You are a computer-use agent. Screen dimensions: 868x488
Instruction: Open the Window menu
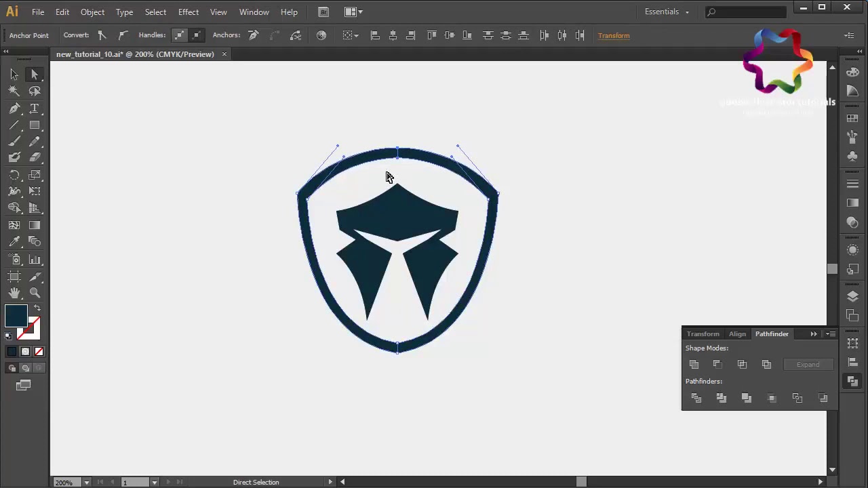click(254, 12)
